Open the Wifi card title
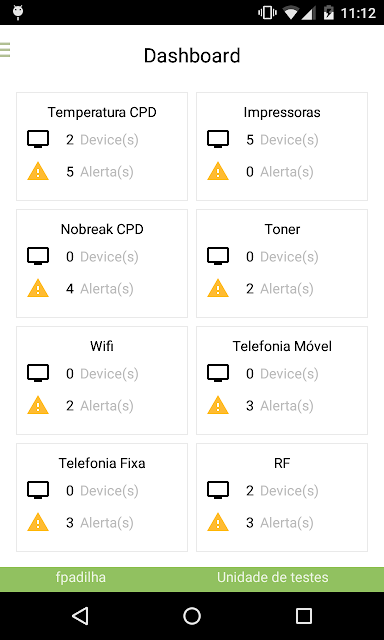384x640 pixels. click(102, 346)
